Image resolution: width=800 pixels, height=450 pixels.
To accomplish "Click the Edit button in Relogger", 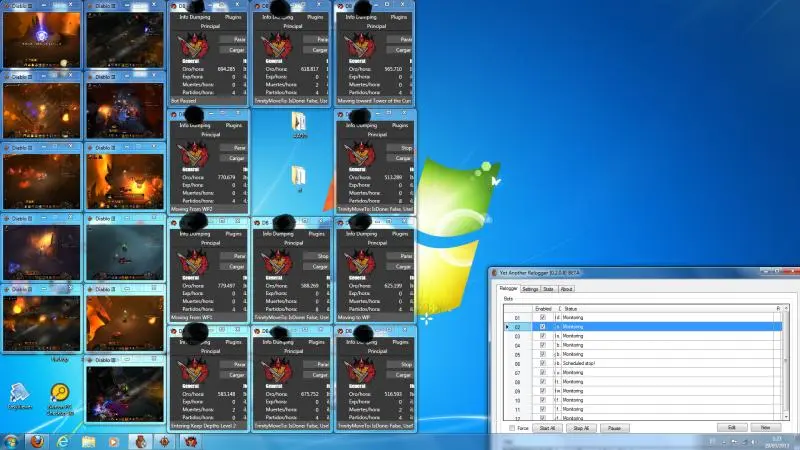I will pos(732,428).
